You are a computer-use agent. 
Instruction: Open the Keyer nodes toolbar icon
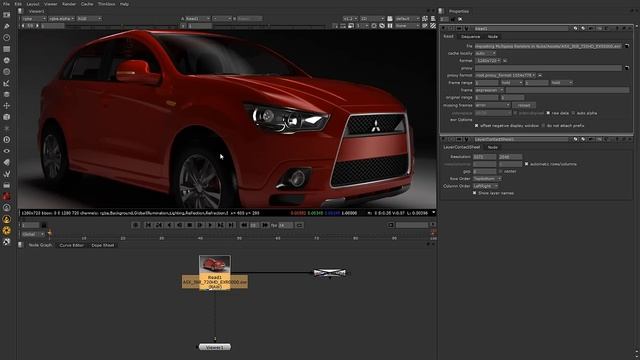[7, 83]
